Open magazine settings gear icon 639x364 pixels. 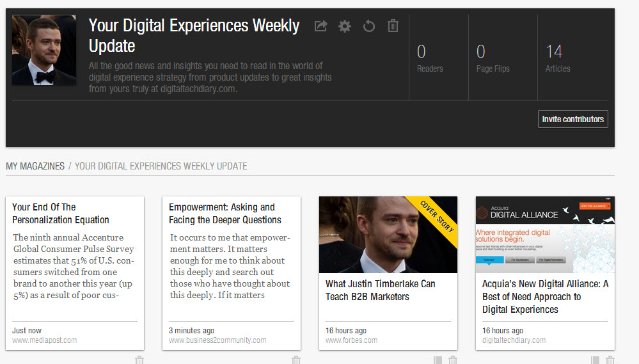(x=345, y=26)
